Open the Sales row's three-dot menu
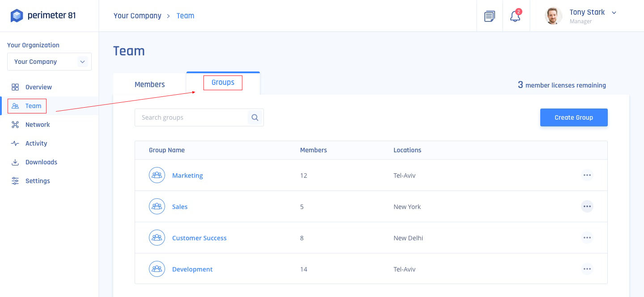This screenshot has width=644, height=297. click(x=587, y=206)
